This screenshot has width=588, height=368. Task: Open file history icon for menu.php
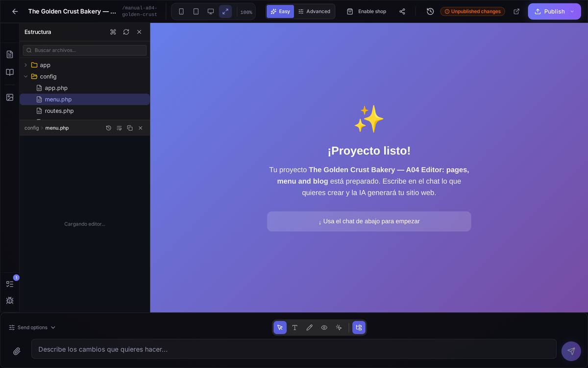click(109, 128)
